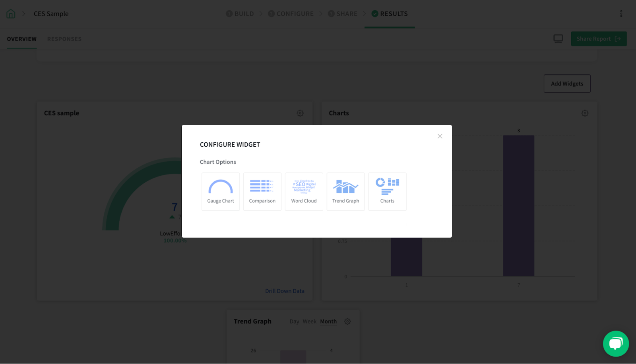Choose the Comparison chart option
Screen dimensions: 636x364
[x=262, y=192]
